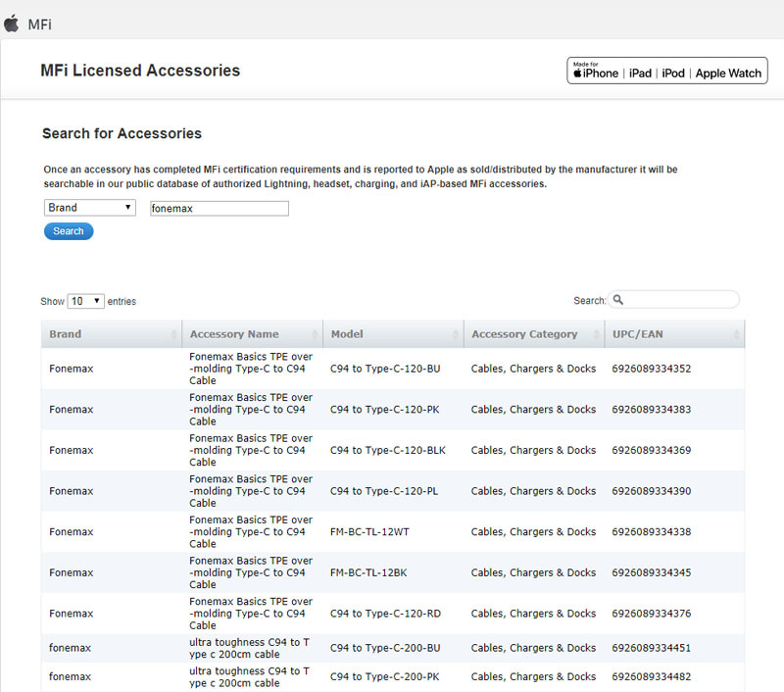Click the MFi Licensed Accessories heading
The height and width of the screenshot is (692, 784).
tap(140, 71)
